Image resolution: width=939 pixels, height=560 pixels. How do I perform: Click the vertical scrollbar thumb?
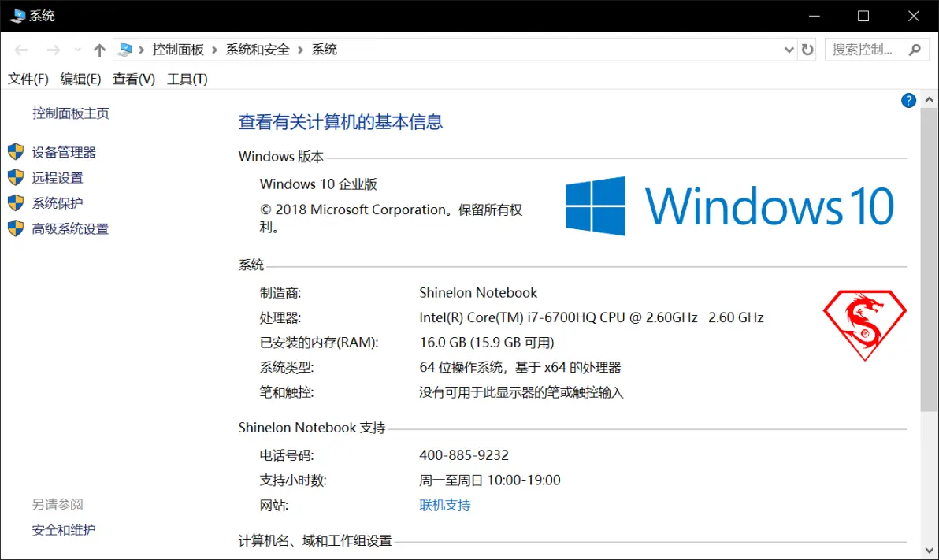[930, 260]
